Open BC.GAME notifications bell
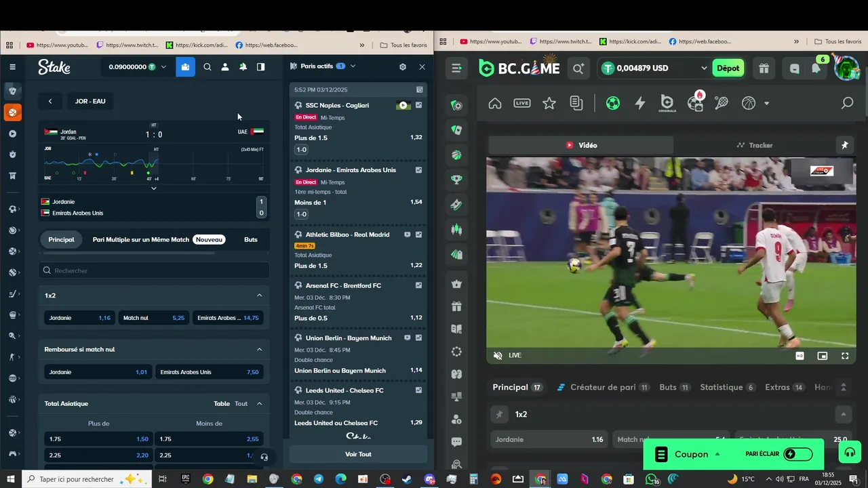The width and height of the screenshot is (868, 488). [816, 68]
